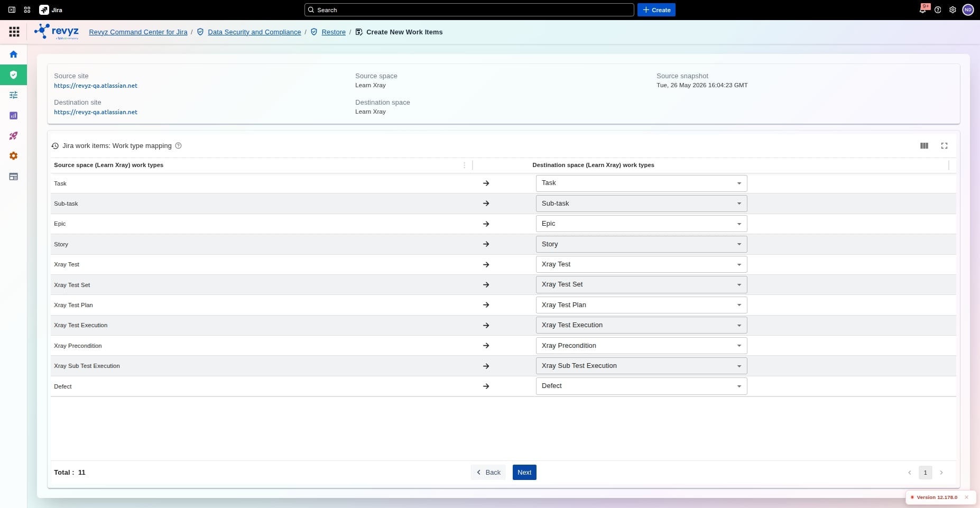Screen dimensions: 980x508
Task: Open the sliders configuration sidebar icon
Action: click(x=14, y=95)
